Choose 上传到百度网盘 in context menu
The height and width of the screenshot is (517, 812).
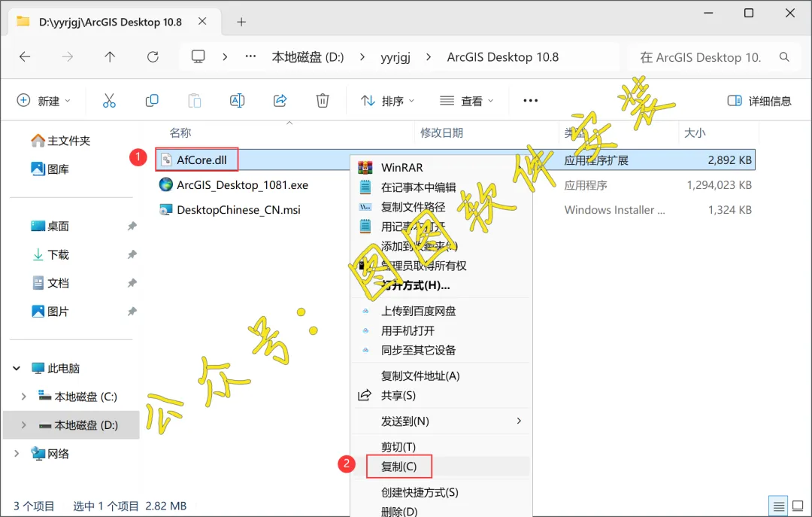419,311
